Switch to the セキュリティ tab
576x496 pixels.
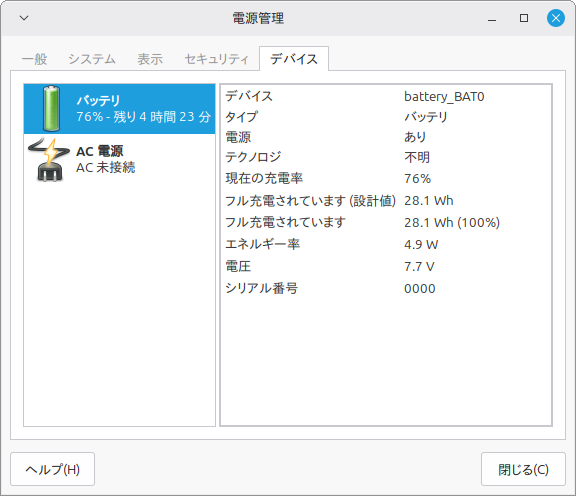(x=217, y=59)
